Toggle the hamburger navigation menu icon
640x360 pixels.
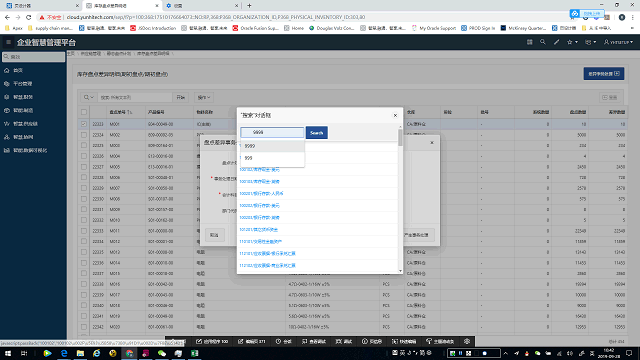(x=8, y=42)
